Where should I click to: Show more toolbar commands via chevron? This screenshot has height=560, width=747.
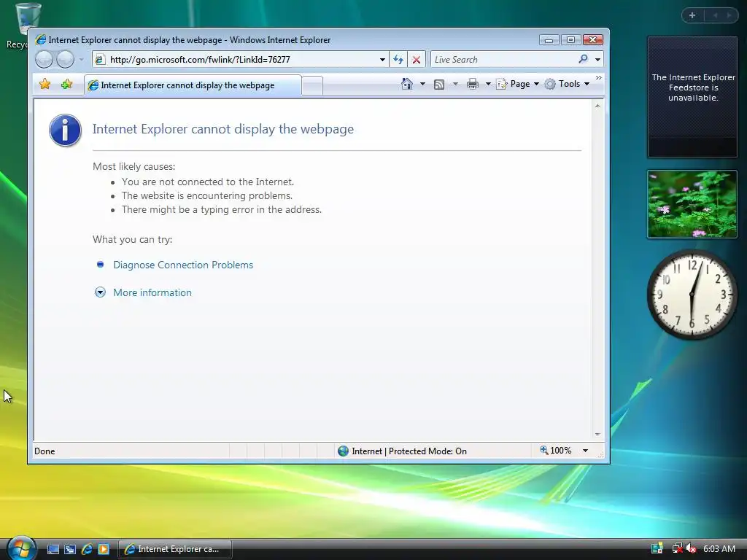coord(599,77)
